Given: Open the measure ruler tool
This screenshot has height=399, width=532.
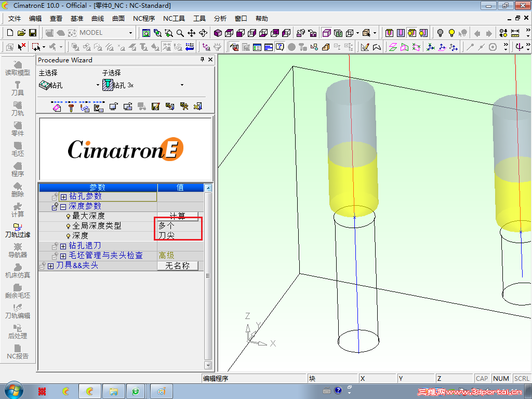Looking at the screenshot, I should point(515,33).
